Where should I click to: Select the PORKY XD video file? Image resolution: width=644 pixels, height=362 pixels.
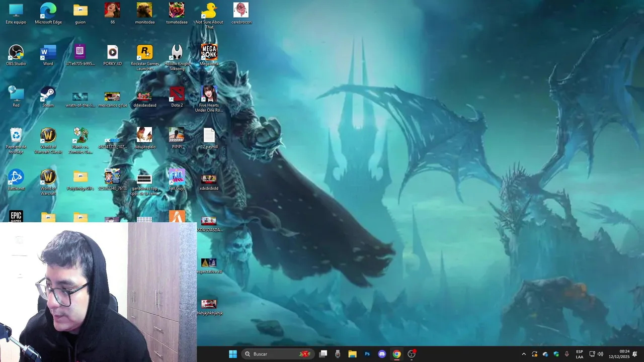click(x=112, y=55)
